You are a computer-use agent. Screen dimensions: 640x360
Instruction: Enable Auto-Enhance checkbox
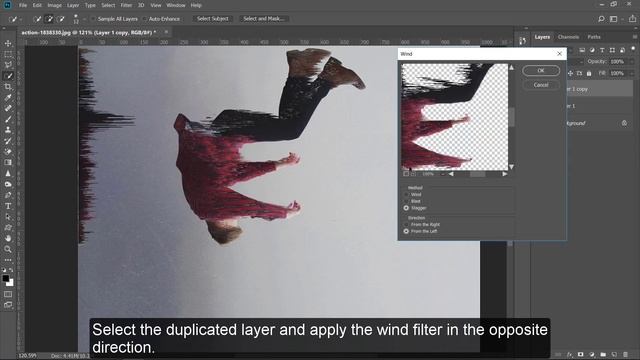(x=144, y=19)
